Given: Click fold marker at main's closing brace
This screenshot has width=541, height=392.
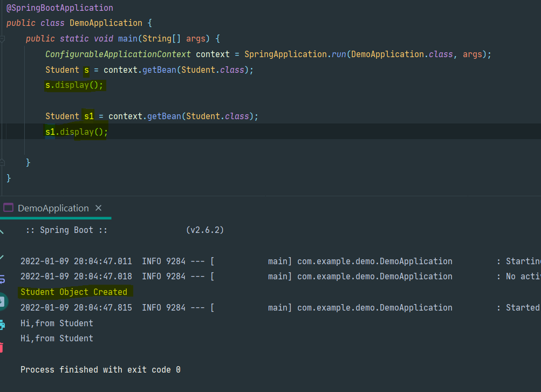Looking at the screenshot, I should click(3, 162).
